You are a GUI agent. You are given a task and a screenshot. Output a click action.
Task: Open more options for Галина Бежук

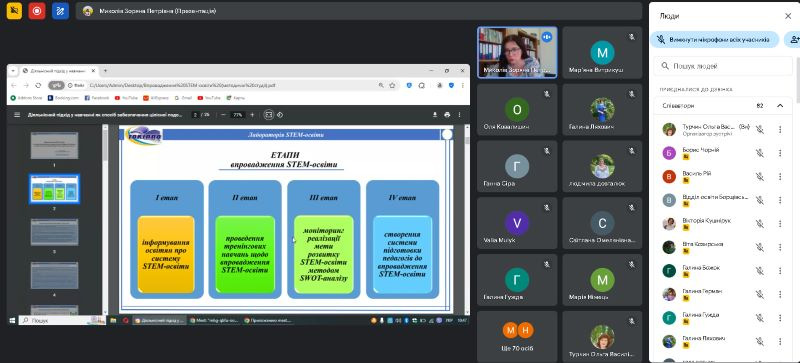(x=780, y=271)
